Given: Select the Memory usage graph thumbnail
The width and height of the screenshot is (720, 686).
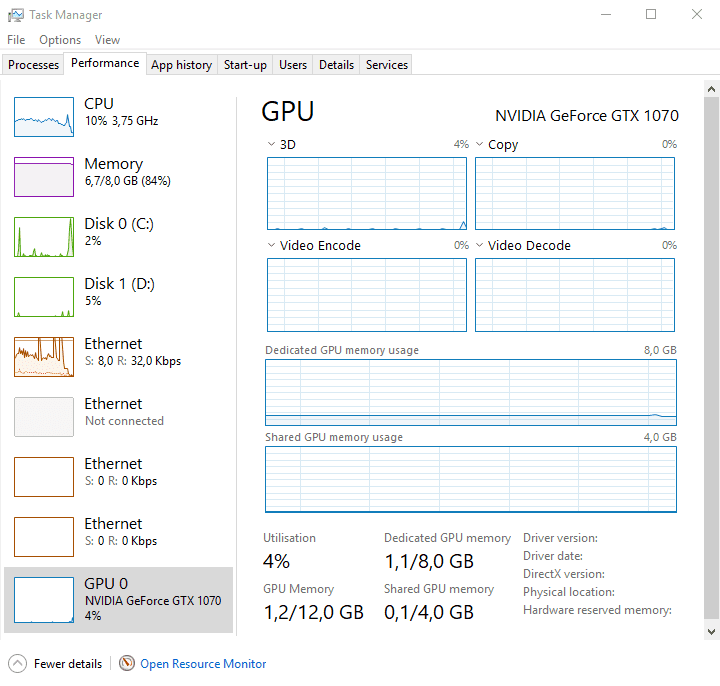Looking at the screenshot, I should click(x=44, y=177).
